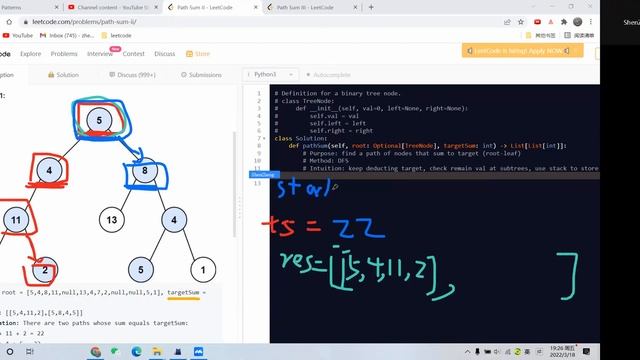This screenshot has height=360, width=640.
Task: Open the Gmail Inbox bookmark
Action: 67,36
